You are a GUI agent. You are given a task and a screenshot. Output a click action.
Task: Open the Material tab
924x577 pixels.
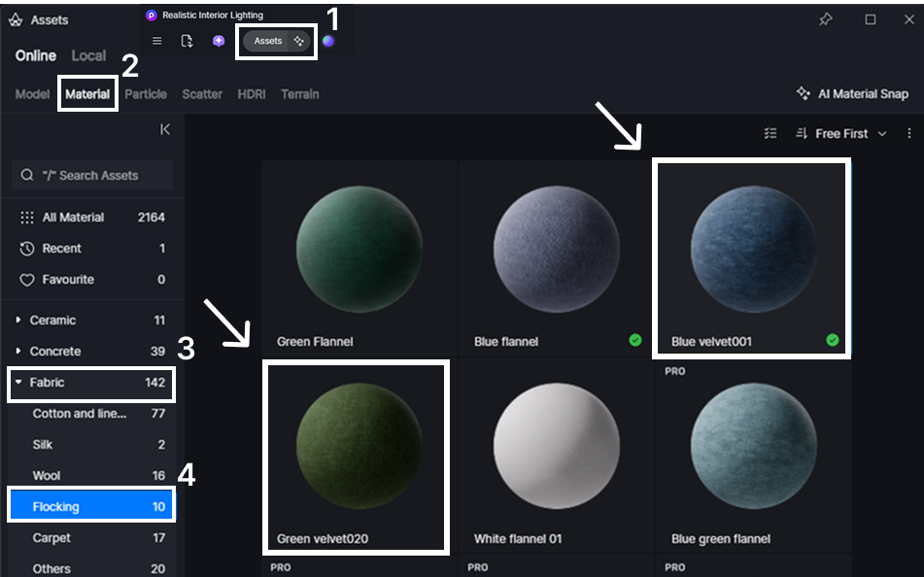point(87,94)
